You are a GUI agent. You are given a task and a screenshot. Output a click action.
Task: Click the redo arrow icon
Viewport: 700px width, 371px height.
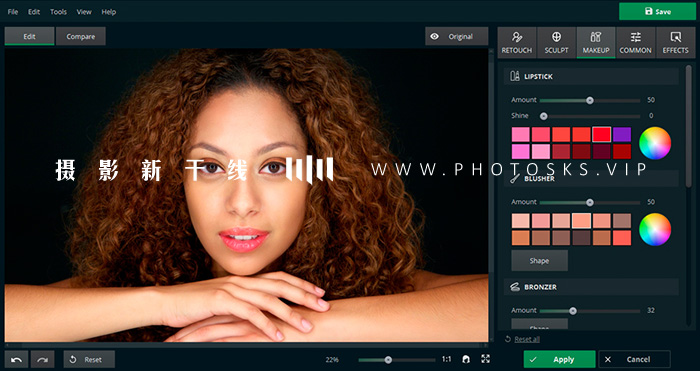[x=42, y=359]
